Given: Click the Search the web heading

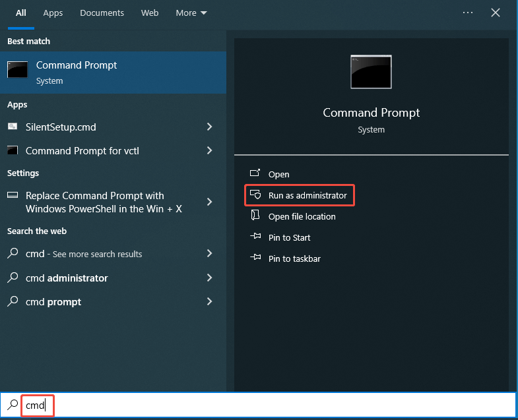Looking at the screenshot, I should (37, 231).
